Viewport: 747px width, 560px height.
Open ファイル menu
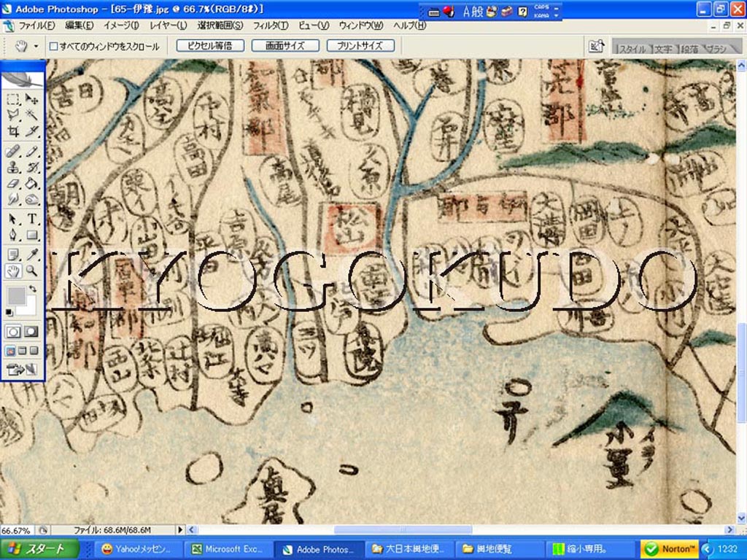pos(36,26)
